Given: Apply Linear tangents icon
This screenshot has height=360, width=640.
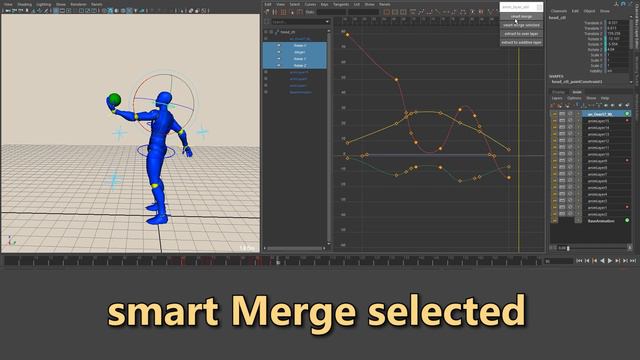Looking at the screenshot, I should tap(438, 12).
